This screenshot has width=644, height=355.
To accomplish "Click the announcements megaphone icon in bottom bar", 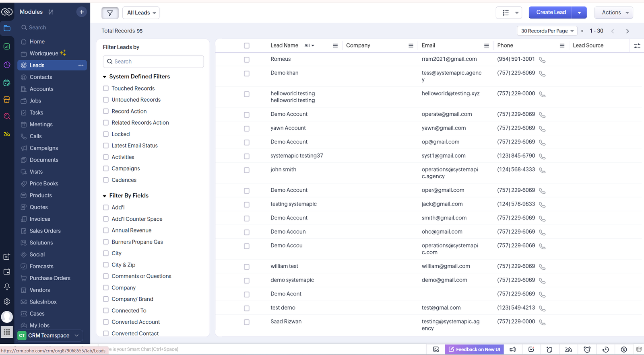I will [x=513, y=349].
